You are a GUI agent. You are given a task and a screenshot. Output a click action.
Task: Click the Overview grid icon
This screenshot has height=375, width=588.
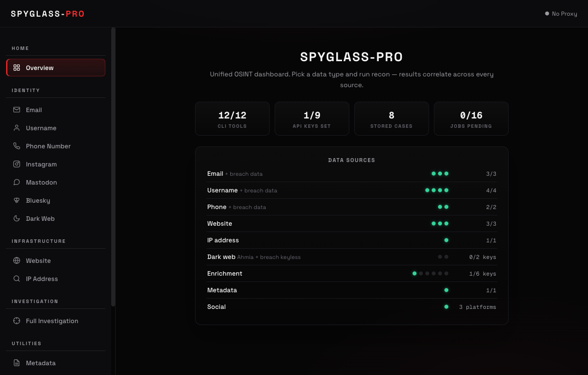(17, 68)
